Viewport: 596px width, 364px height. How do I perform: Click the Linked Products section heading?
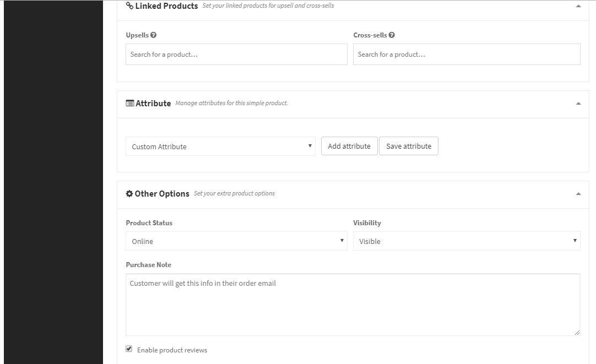point(166,6)
